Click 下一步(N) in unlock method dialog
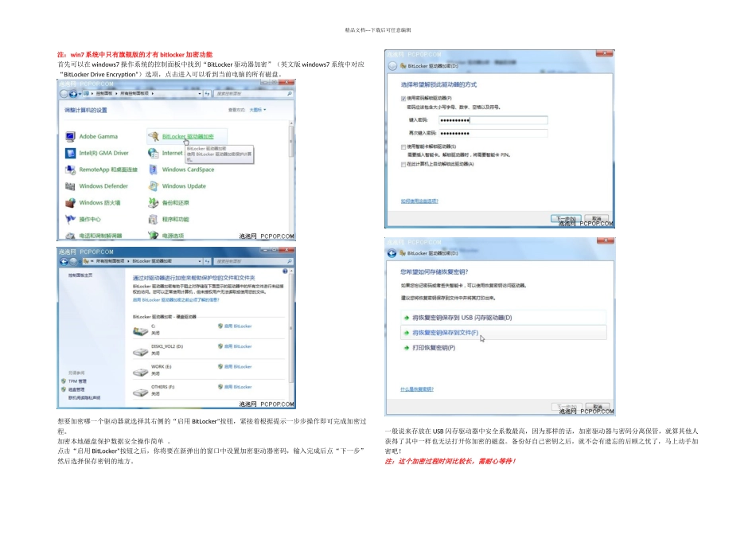 [566, 219]
